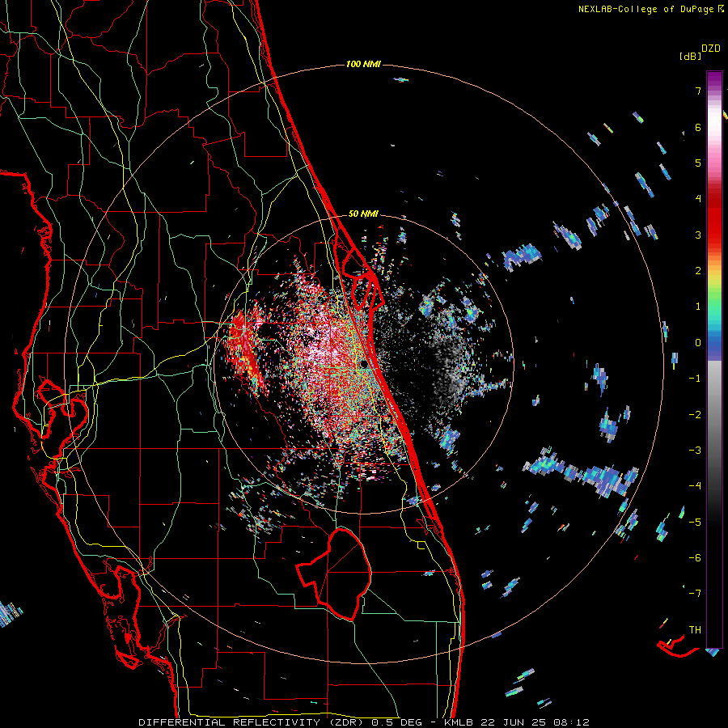
Task: Click the 100 NMI range ring label
Action: (363, 64)
